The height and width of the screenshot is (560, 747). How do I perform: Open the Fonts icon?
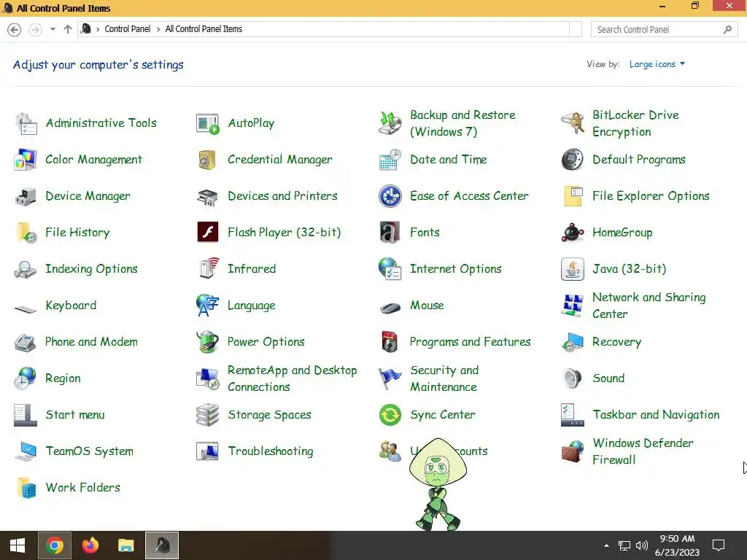pyautogui.click(x=390, y=233)
